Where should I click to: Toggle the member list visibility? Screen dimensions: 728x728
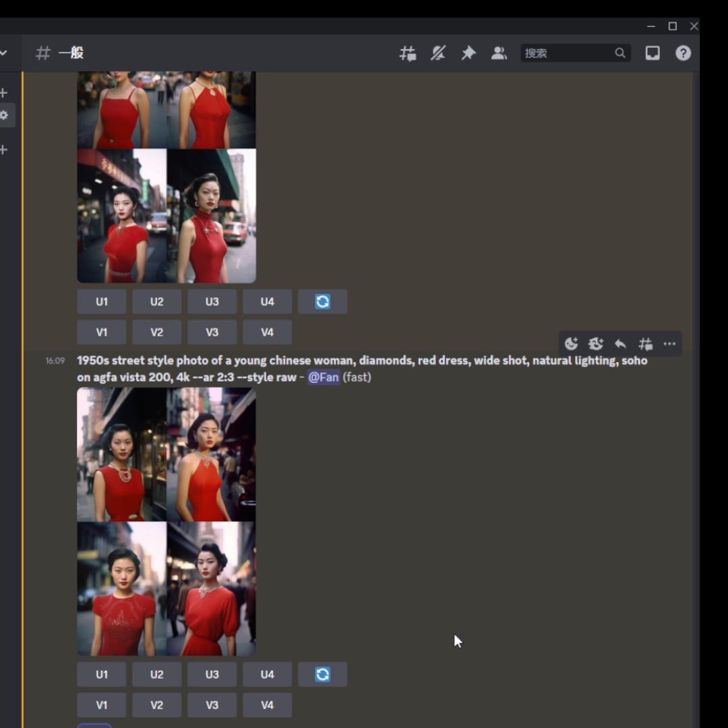point(499,53)
